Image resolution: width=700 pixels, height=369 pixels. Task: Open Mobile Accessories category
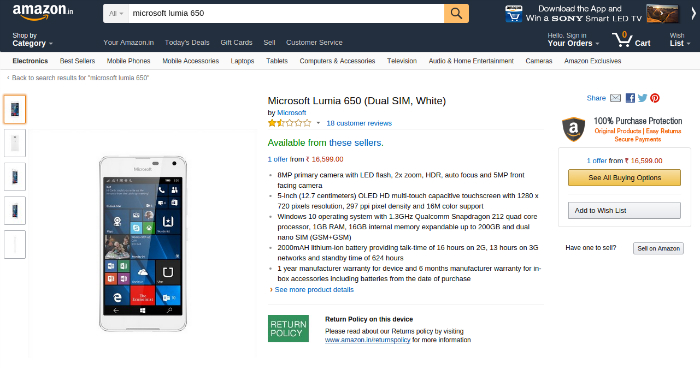(x=191, y=61)
